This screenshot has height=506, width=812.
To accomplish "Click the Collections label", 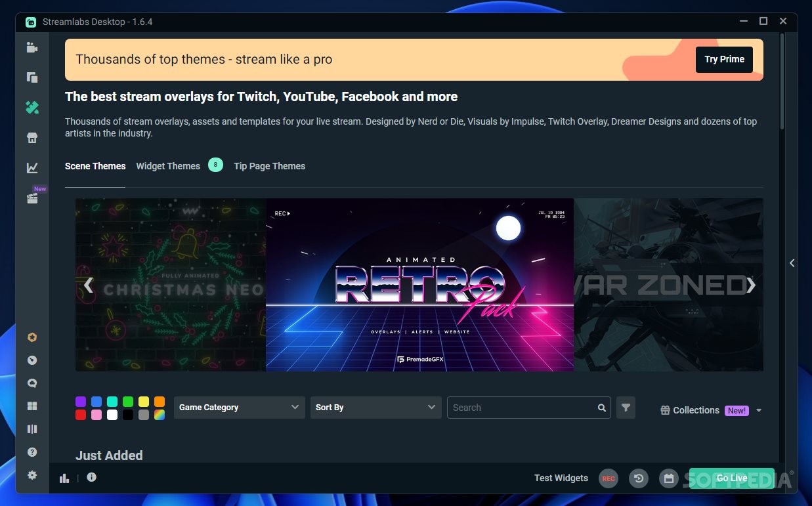I will 696,410.
